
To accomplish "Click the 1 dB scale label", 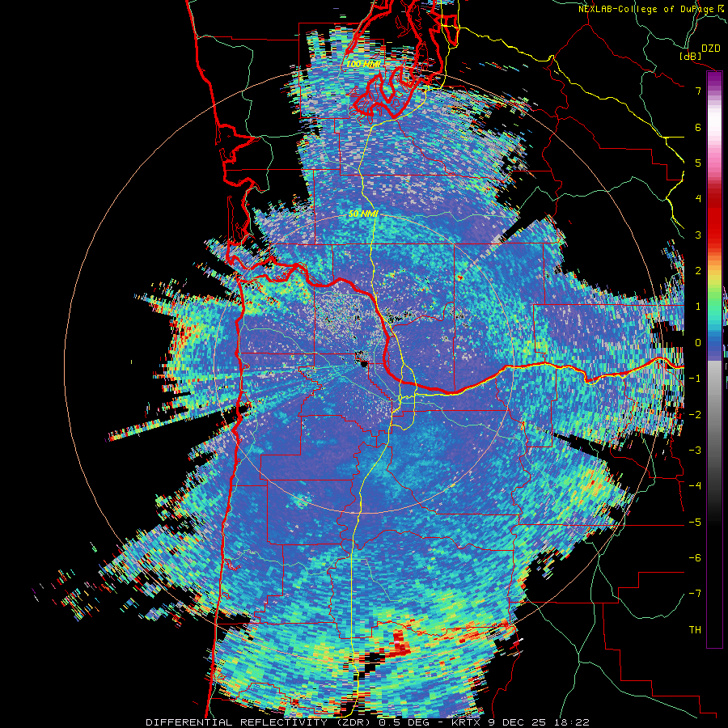I will click(698, 307).
